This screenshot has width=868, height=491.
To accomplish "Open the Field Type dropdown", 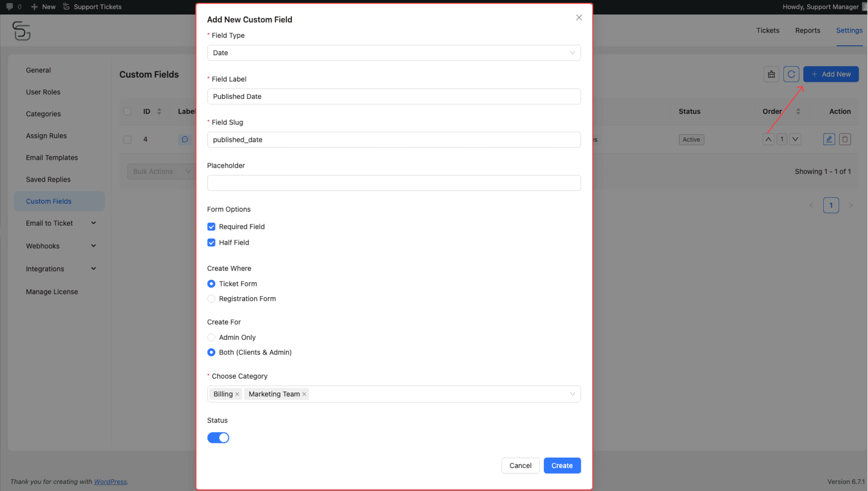I will 394,53.
